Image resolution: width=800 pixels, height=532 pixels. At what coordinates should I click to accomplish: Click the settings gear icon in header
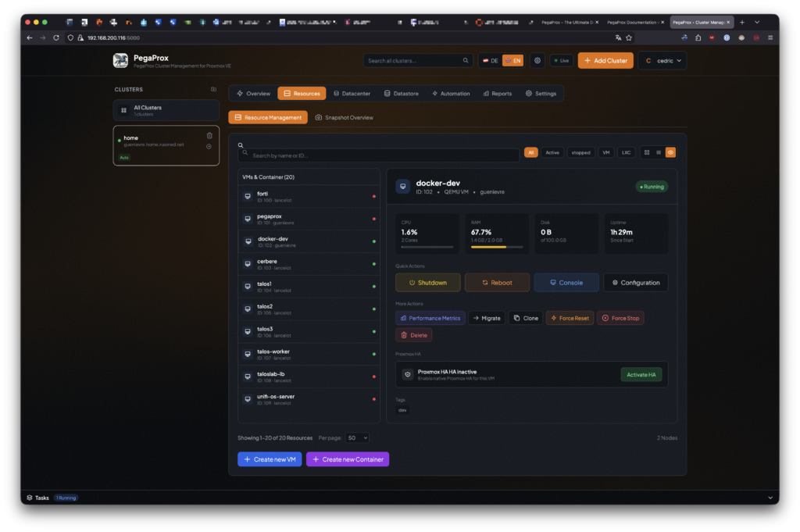[537, 60]
